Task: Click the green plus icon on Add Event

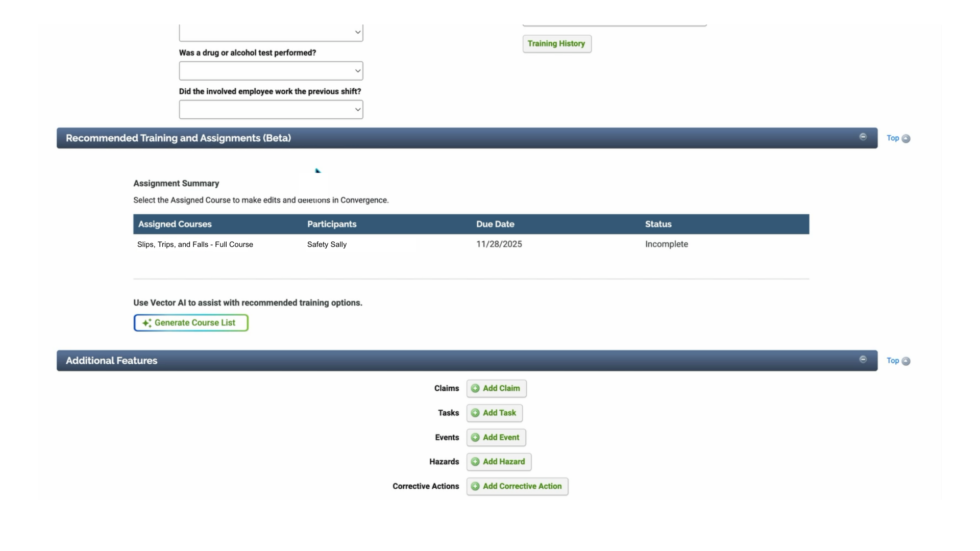Action: (x=475, y=438)
